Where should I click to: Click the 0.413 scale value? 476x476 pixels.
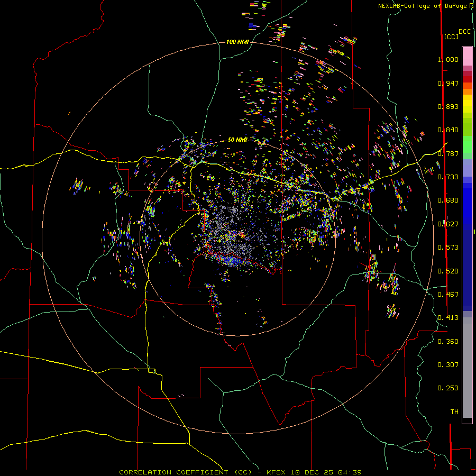click(448, 318)
